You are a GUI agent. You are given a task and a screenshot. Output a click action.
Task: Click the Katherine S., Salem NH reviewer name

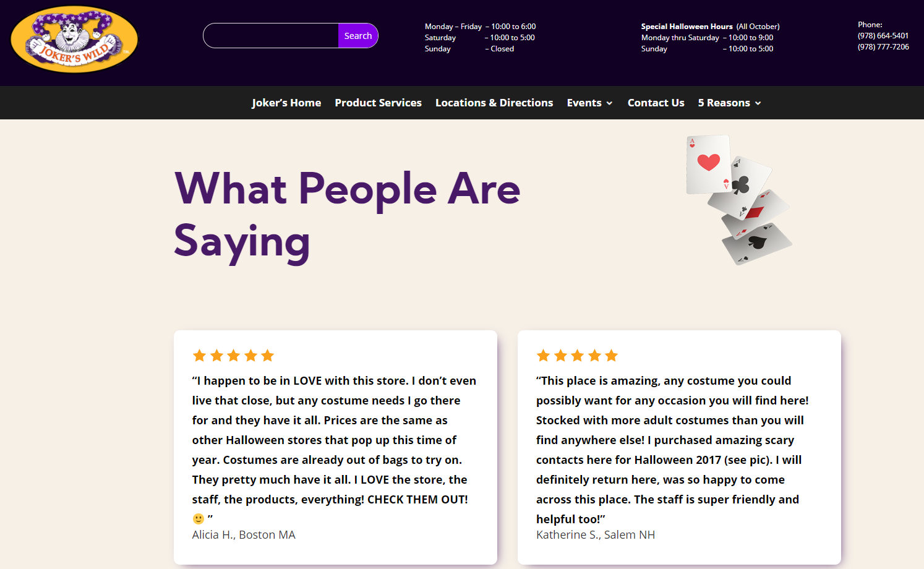pyautogui.click(x=595, y=535)
